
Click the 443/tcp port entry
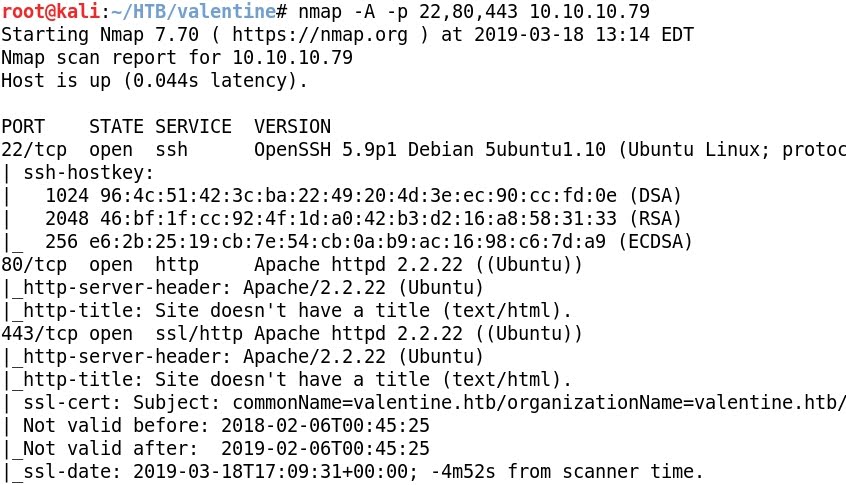[x=39, y=334]
